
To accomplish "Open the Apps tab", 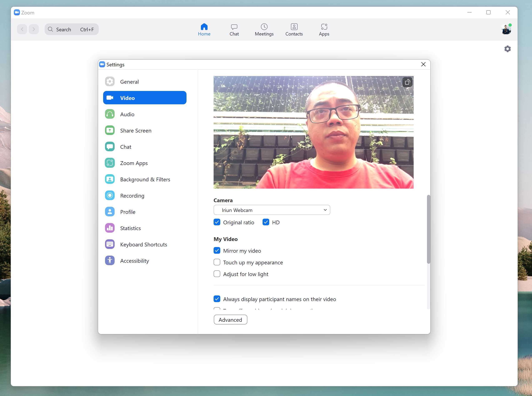I will click(324, 29).
